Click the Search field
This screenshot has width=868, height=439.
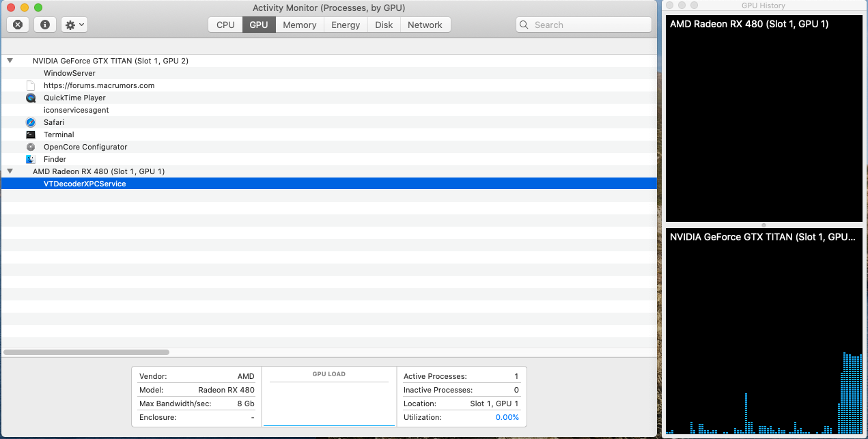click(584, 25)
